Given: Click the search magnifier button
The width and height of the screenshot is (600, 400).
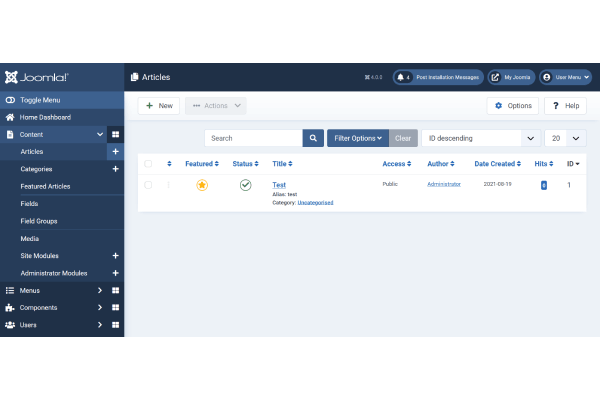Looking at the screenshot, I should click(313, 138).
